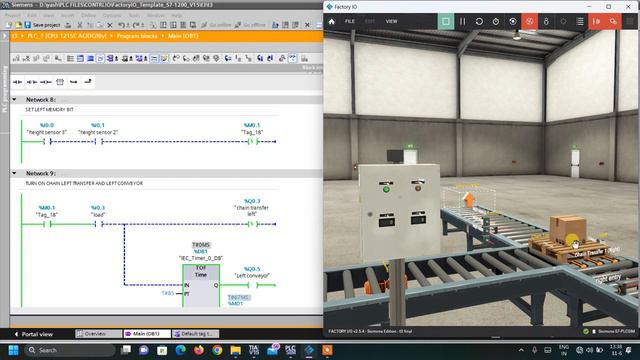
Task: Open the palette grid icon in Factory IO toolbar
Action: (x=630, y=21)
